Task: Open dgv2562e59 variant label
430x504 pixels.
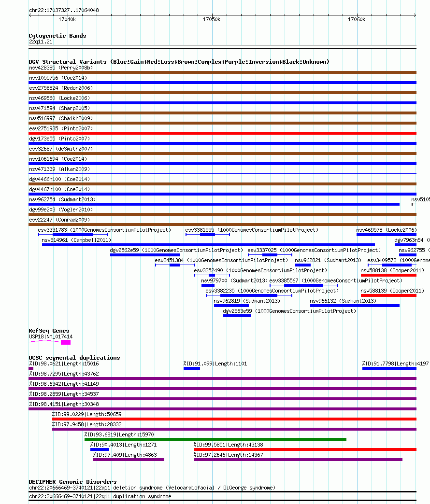Action: tap(176, 250)
